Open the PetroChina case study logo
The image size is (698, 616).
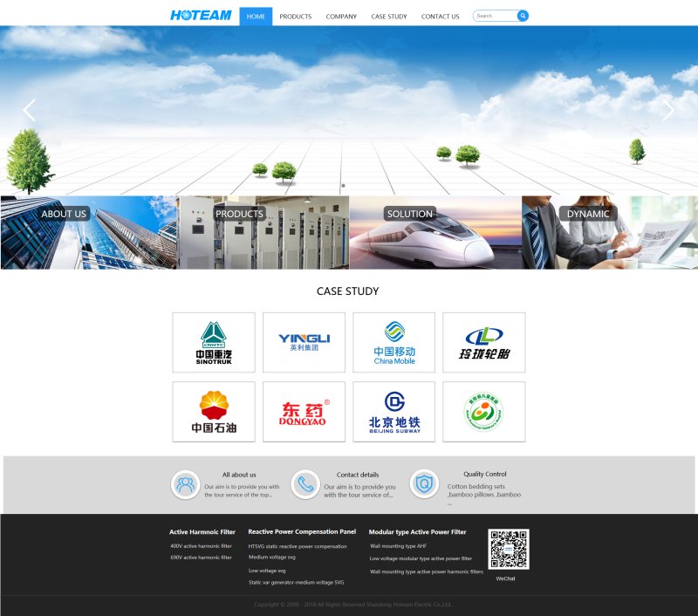point(214,412)
